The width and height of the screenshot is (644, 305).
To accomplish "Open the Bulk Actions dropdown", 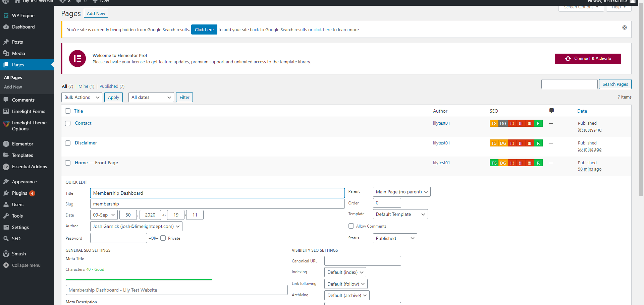I will click(x=82, y=97).
